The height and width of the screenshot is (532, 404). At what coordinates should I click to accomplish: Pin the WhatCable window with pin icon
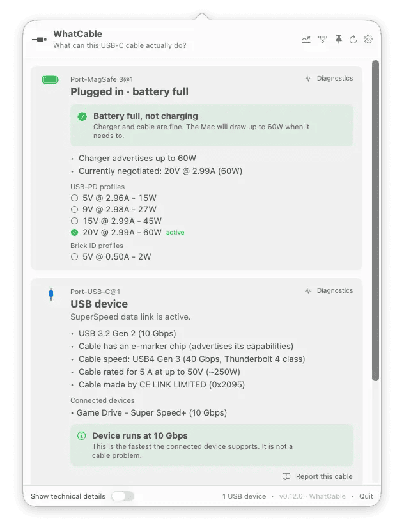click(338, 39)
